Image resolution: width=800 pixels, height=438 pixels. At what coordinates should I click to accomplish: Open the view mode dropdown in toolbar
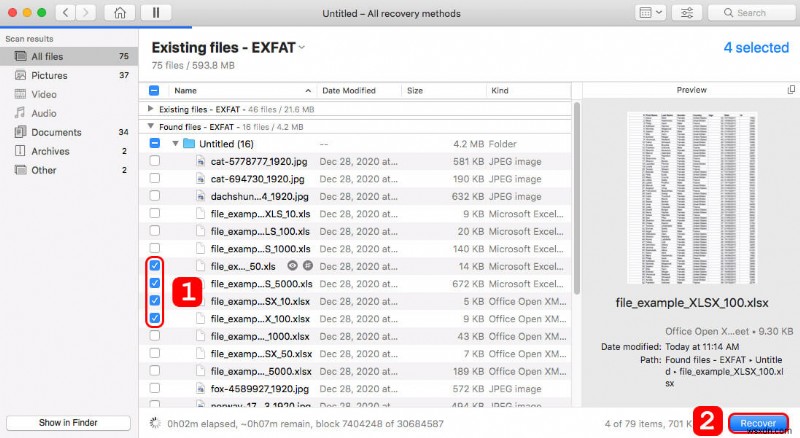point(651,13)
